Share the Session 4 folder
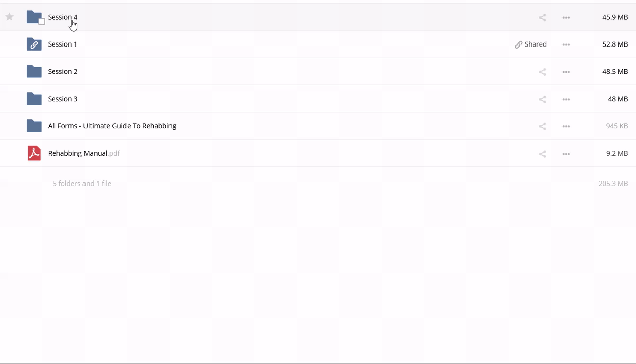Image resolution: width=636 pixels, height=364 pixels. (542, 18)
